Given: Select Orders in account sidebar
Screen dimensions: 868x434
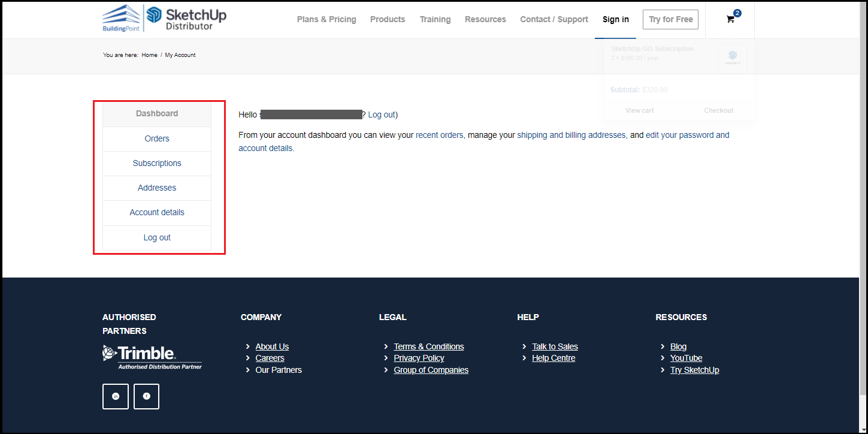Looking at the screenshot, I should 157,138.
